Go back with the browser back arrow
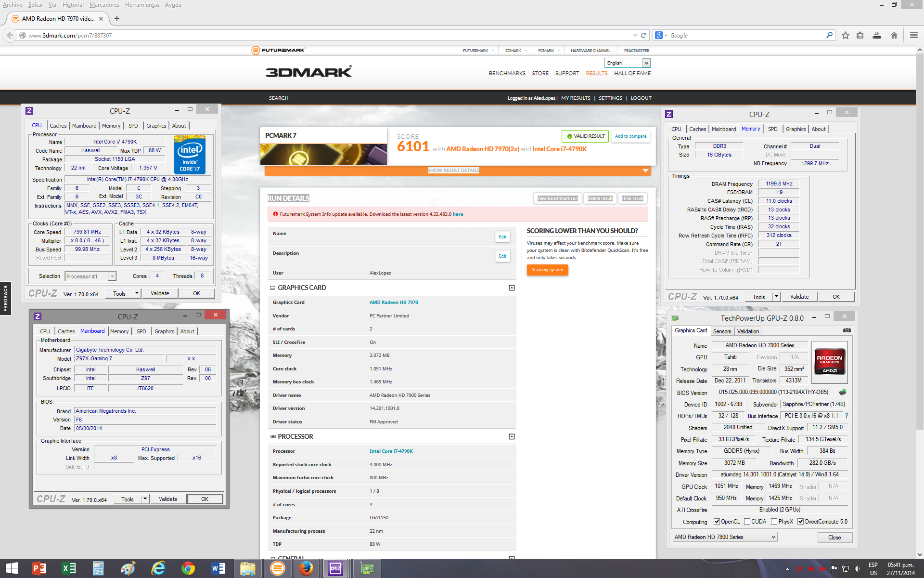This screenshot has width=924, height=578. click(10, 35)
